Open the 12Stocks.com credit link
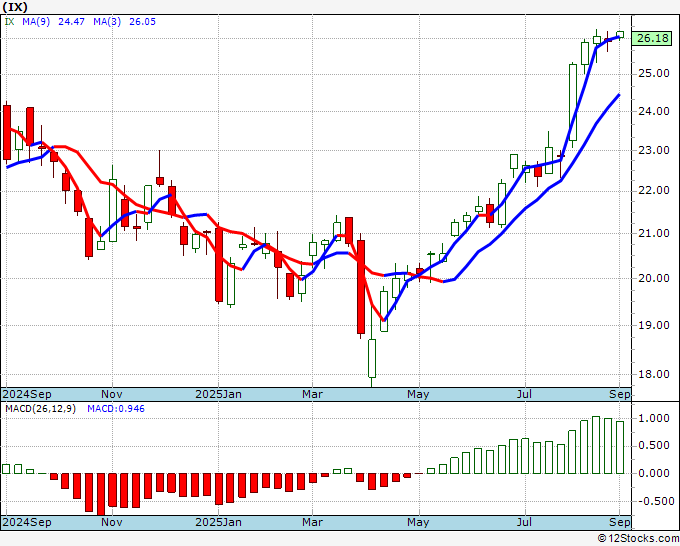The width and height of the screenshot is (680, 546). tap(638, 538)
